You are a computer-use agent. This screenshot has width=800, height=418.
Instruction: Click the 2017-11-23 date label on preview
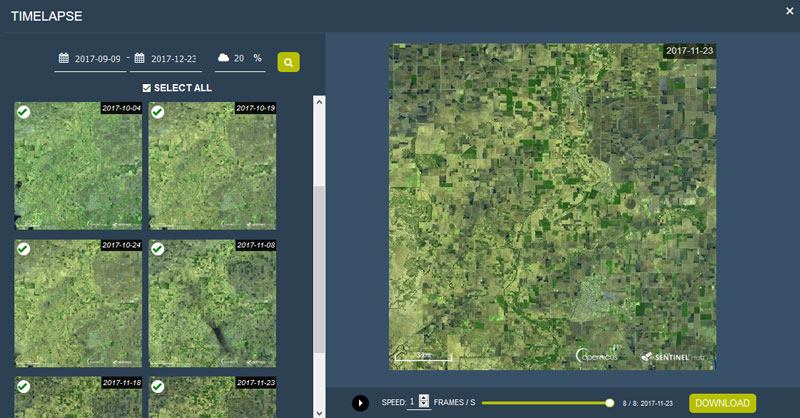(x=689, y=51)
